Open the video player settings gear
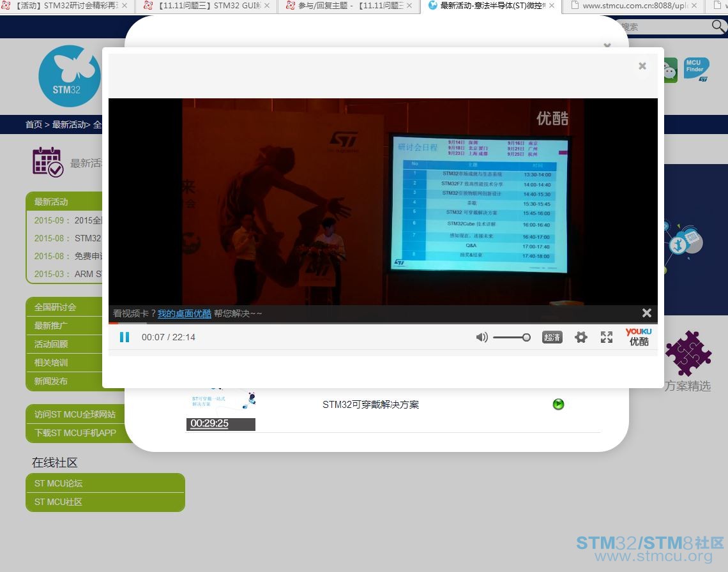Image resolution: width=728 pixels, height=572 pixels. [581, 338]
